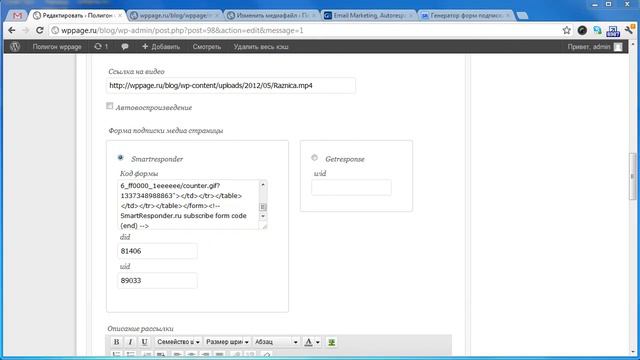Click the Смотреть link in the admin bar
Image resolution: width=640 pixels, height=360 pixels.
tap(207, 47)
